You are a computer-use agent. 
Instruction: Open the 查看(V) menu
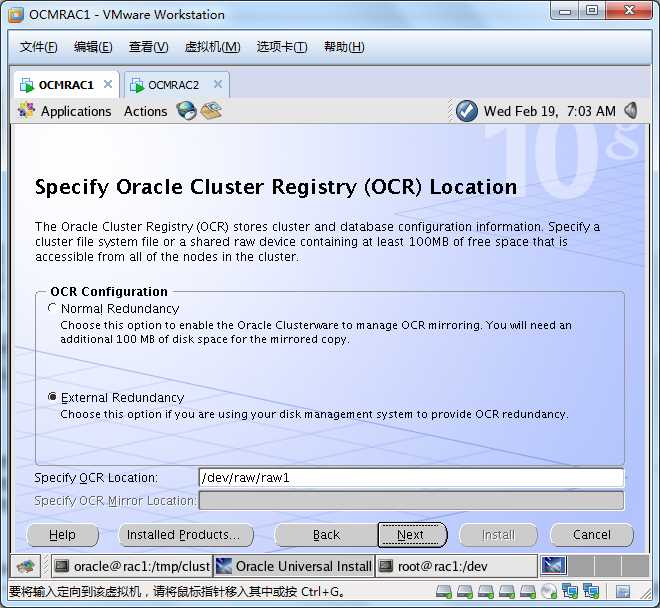pos(148,47)
